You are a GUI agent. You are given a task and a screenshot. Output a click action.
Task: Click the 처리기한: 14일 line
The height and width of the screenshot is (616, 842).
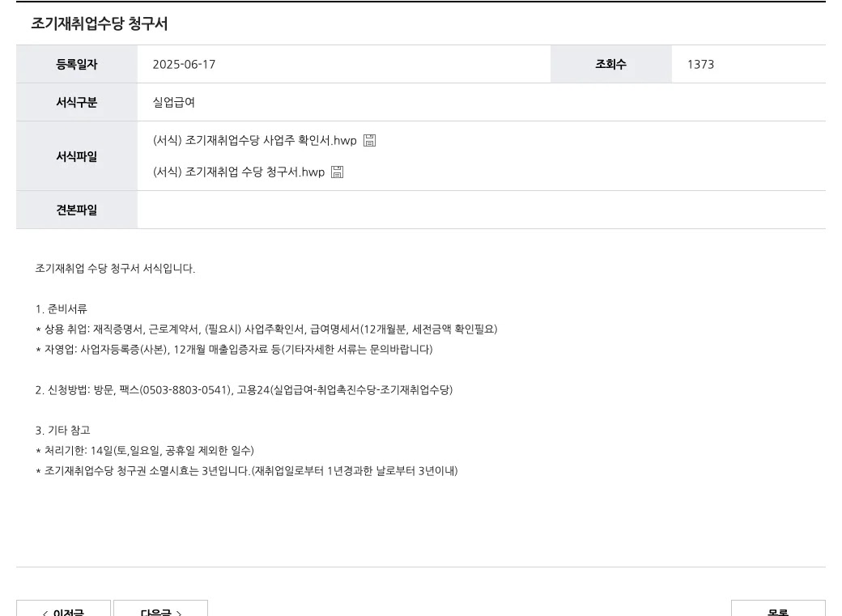[144, 451]
